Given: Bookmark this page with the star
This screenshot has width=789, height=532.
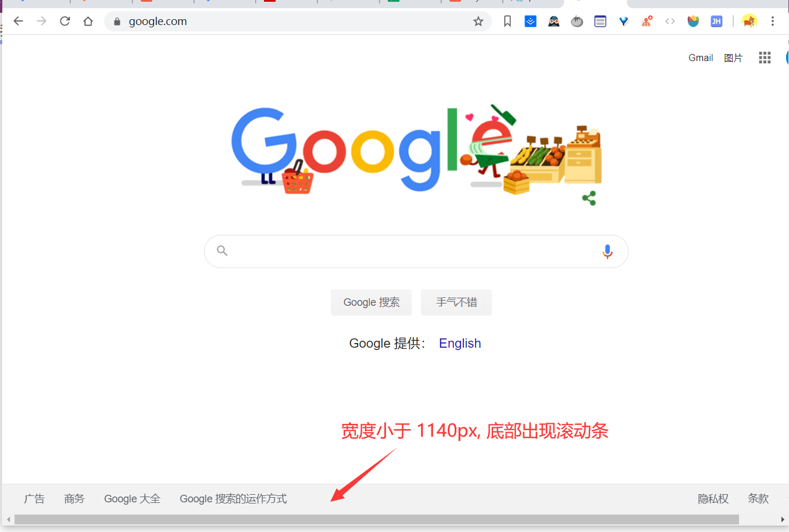Looking at the screenshot, I should pos(478,22).
